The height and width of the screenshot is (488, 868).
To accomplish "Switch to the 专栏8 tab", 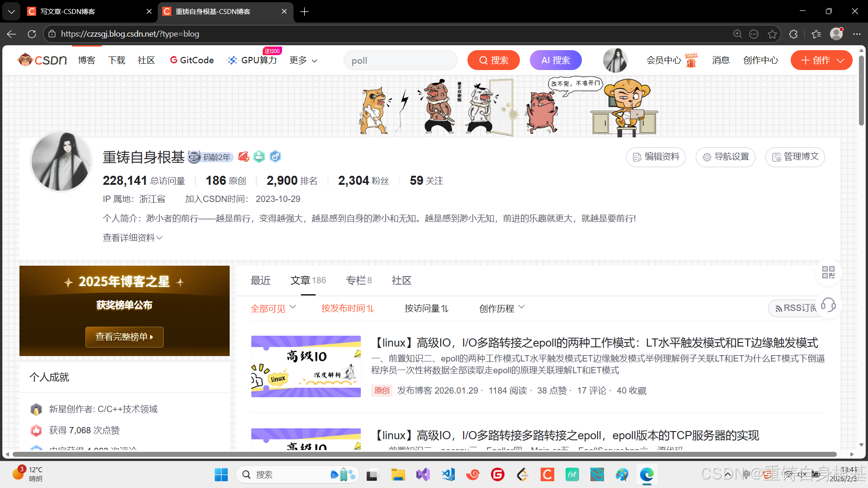I will tap(359, 280).
